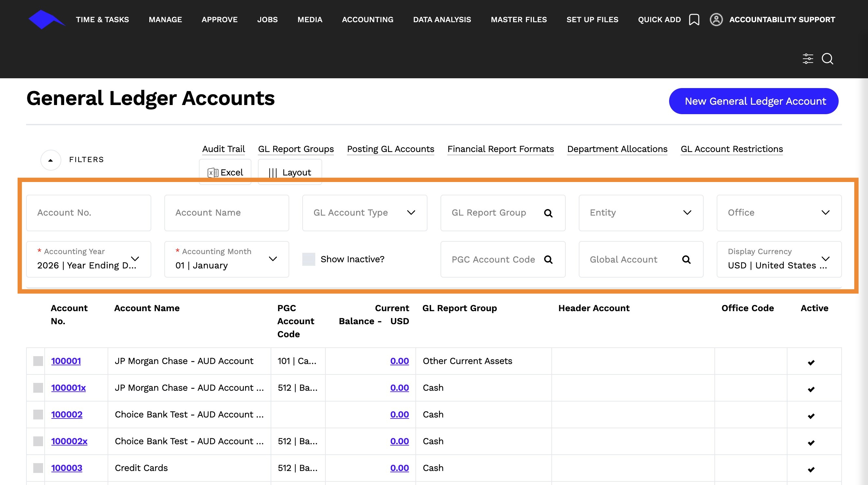Open the GL Report Groups link
Image resolution: width=868 pixels, height=485 pixels.
[x=296, y=149]
